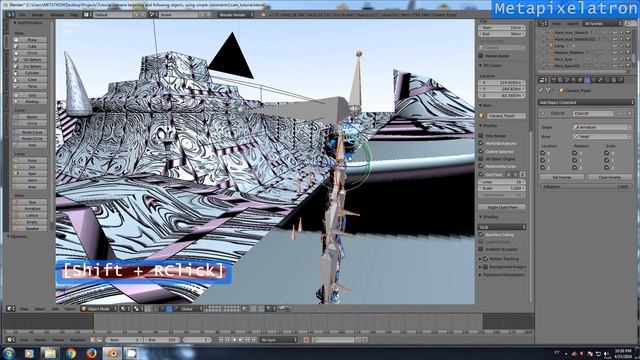Toggle Only Render display checkbox
Image resolution: width=640 pixels, height=360 pixels.
point(481,136)
